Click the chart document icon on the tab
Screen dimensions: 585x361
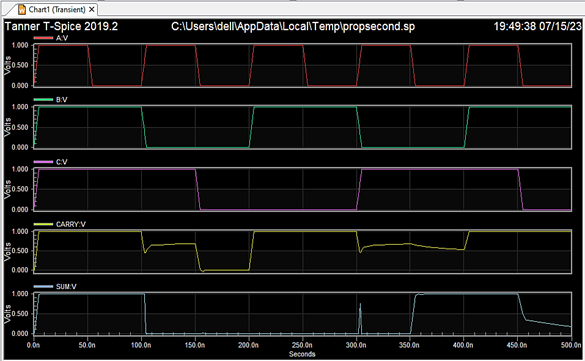(x=22, y=9)
